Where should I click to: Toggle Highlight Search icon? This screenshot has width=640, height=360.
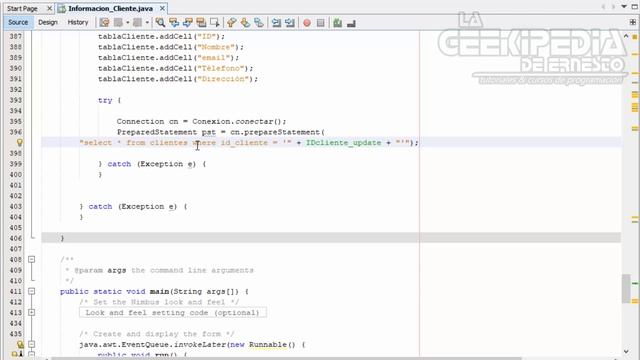[x=201, y=23]
